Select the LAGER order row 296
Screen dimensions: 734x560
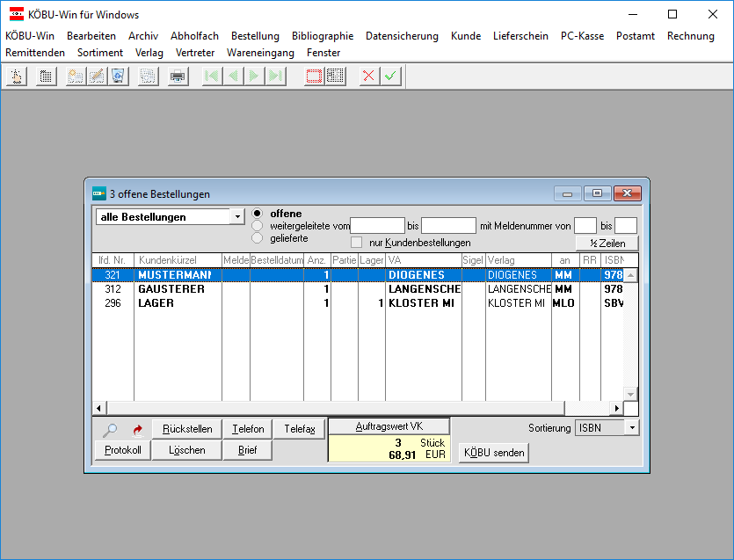tap(358, 303)
